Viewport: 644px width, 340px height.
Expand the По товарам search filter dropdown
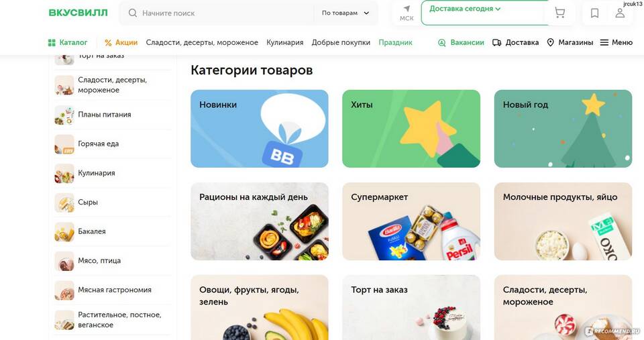click(345, 13)
